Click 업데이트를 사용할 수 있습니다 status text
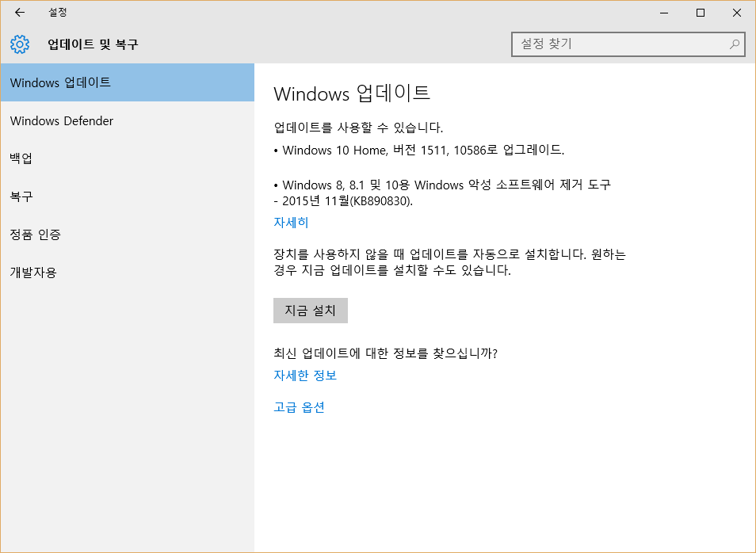Image resolution: width=756 pixels, height=553 pixels. [358, 128]
